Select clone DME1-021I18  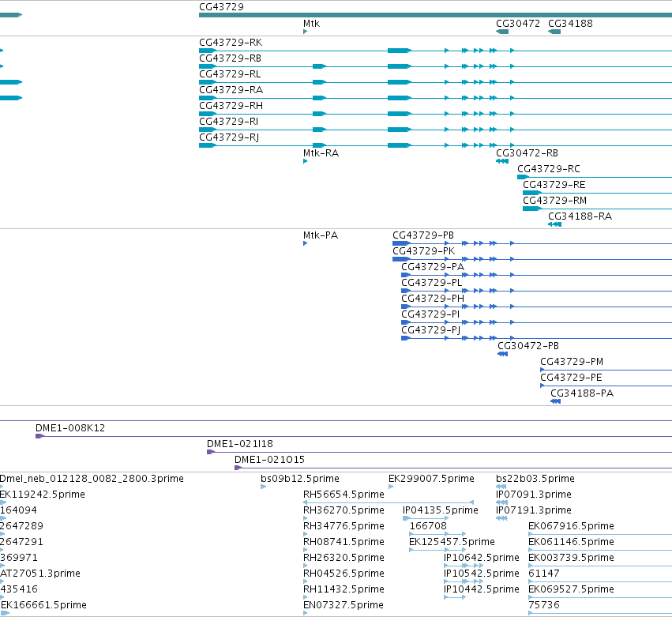tap(240, 444)
